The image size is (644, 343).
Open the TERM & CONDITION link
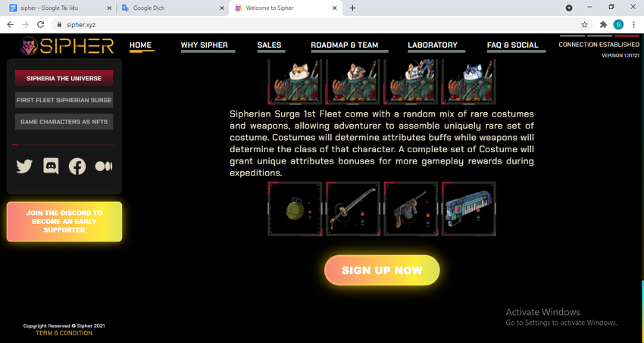tap(64, 333)
